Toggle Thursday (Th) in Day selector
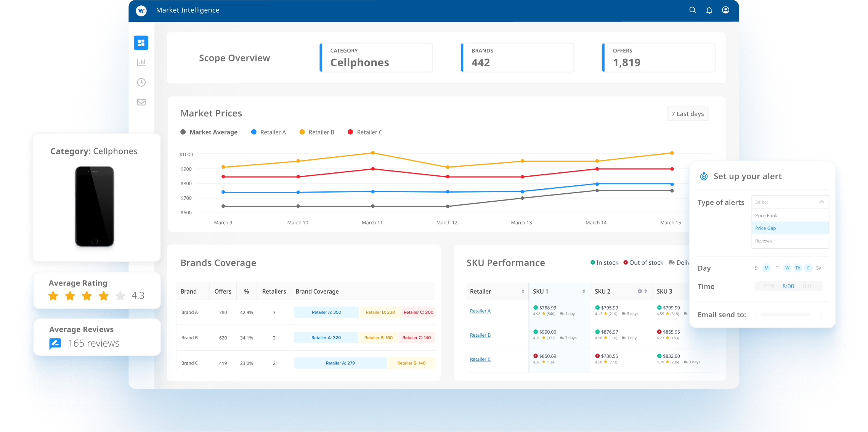Image resolution: width=868 pixels, height=432 pixels. click(x=798, y=268)
